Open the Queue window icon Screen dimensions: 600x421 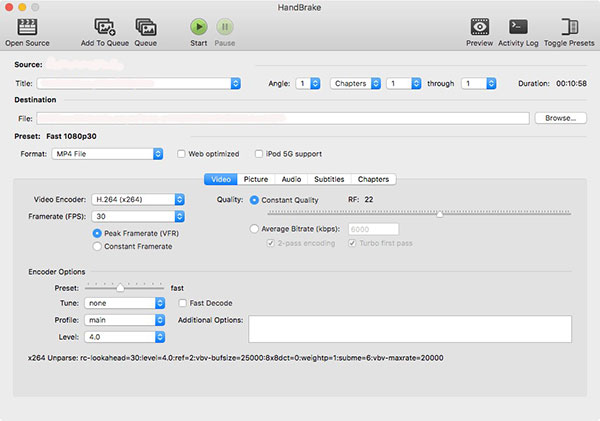tap(146, 27)
